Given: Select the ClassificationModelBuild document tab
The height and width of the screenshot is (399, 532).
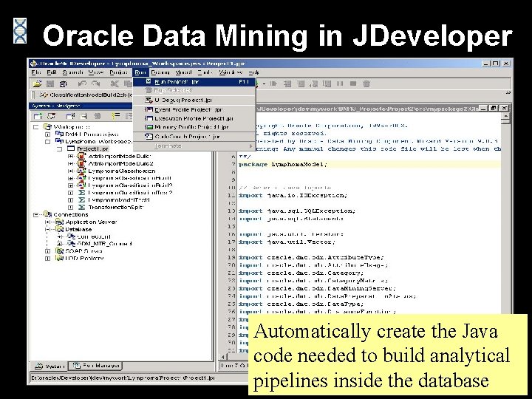Looking at the screenshot, I should click(x=86, y=95).
